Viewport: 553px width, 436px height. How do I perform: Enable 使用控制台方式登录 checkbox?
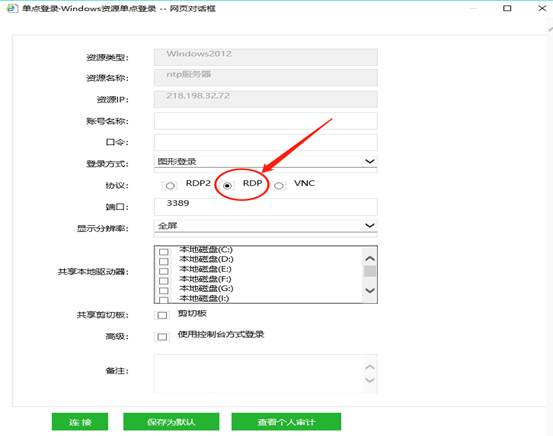point(162,337)
